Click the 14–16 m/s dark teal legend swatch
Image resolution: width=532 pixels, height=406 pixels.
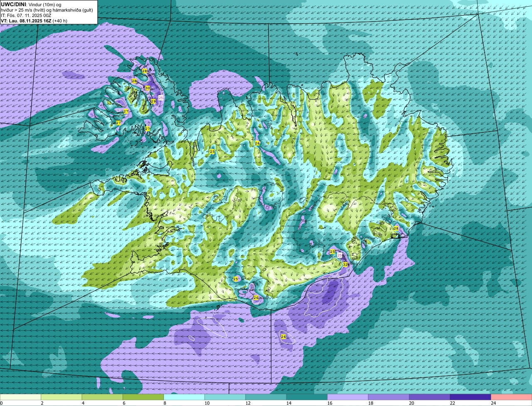pyautogui.click(x=308, y=397)
